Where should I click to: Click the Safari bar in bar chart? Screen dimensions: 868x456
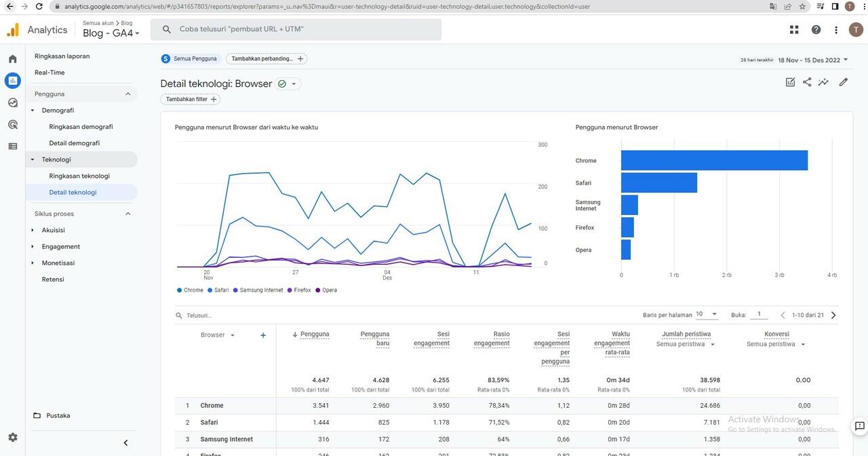659,183
